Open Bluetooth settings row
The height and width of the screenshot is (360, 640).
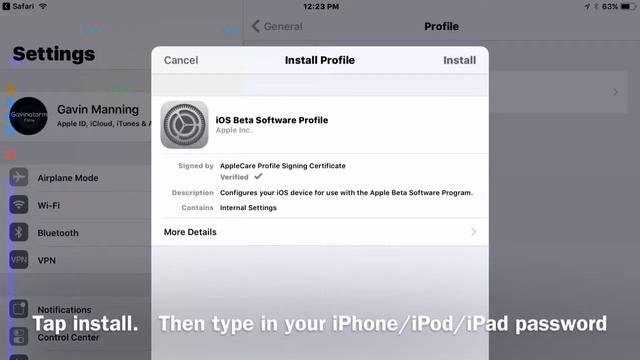coord(76,232)
